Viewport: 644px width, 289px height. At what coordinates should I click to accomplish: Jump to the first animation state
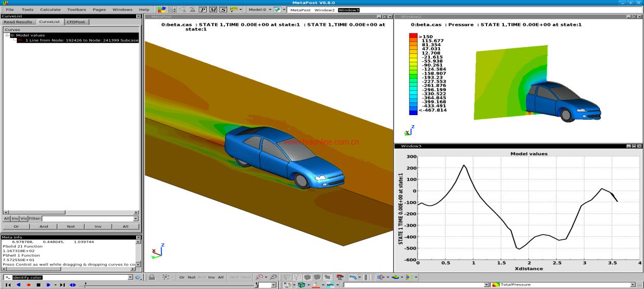(8, 285)
